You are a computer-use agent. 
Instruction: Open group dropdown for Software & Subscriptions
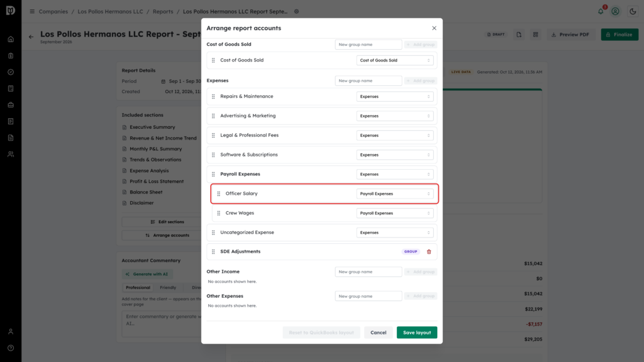395,155
